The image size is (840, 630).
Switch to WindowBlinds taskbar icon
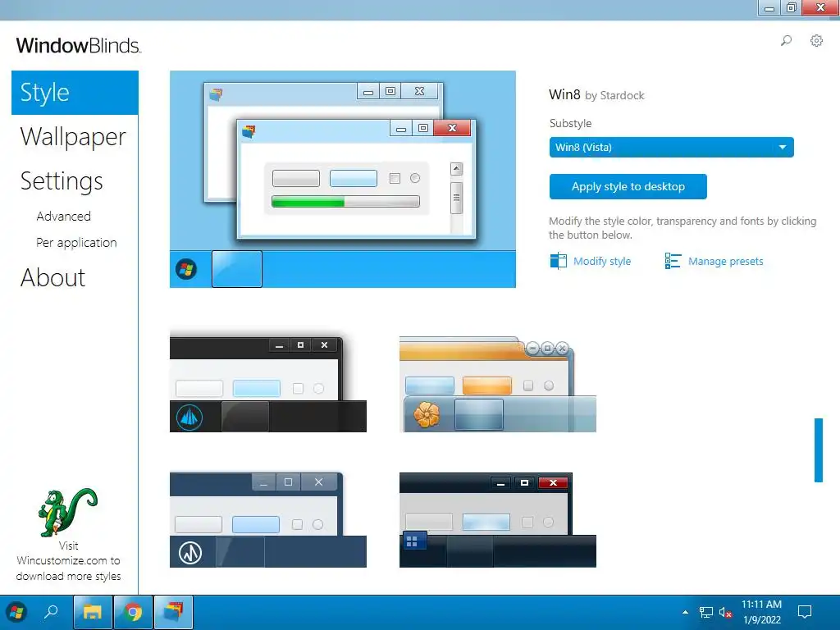click(174, 612)
